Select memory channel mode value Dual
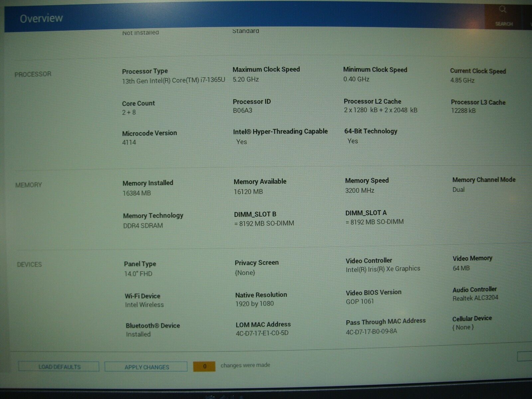 pos(459,190)
